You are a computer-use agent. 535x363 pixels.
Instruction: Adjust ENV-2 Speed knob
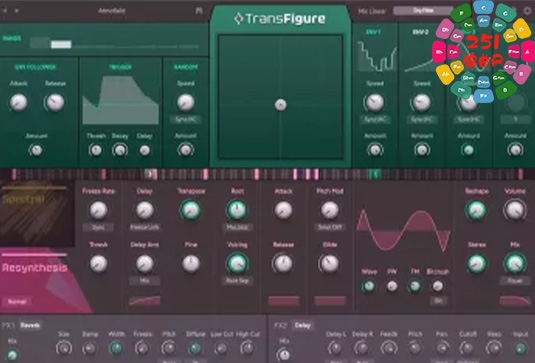[x=422, y=102]
